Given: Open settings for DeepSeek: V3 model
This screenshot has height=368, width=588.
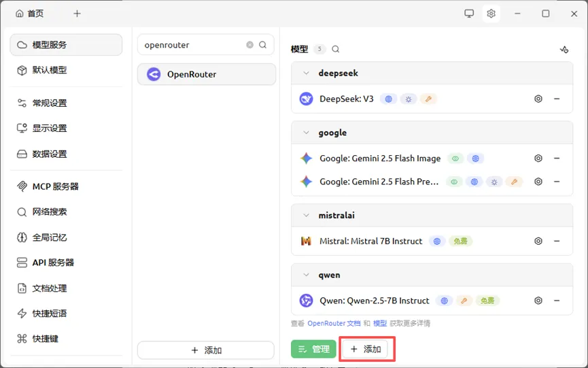Looking at the screenshot, I should pos(538,99).
